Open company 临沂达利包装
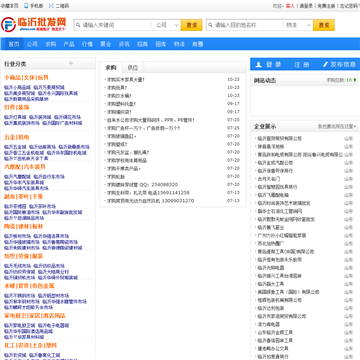The image size is (360, 360). [271, 308]
